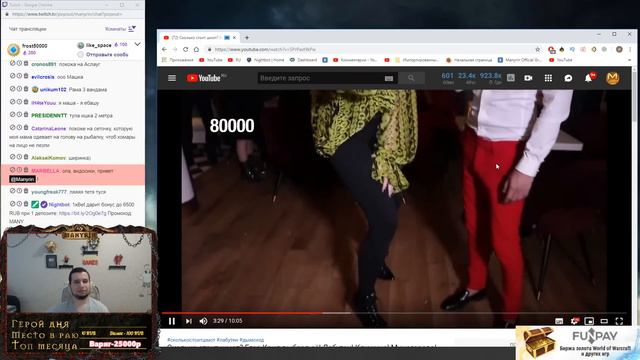Open YouTube messages speech bubble
The image size is (640, 360).
pos(568,78)
